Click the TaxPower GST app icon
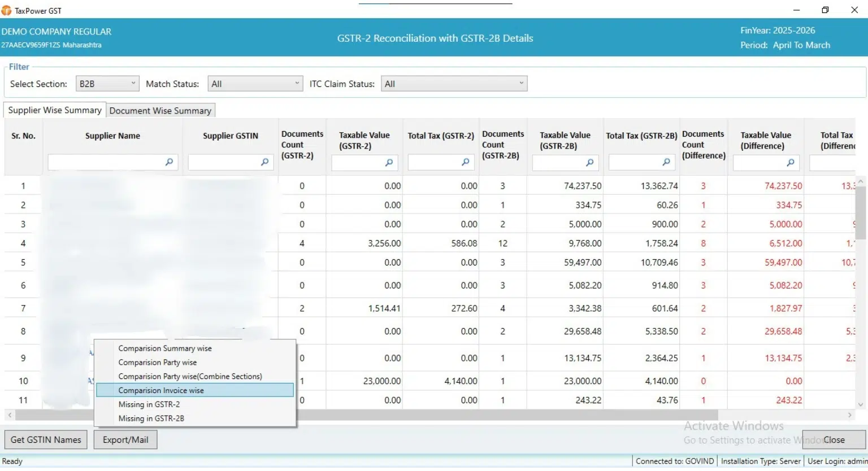This screenshot has width=868, height=471. click(x=7, y=10)
